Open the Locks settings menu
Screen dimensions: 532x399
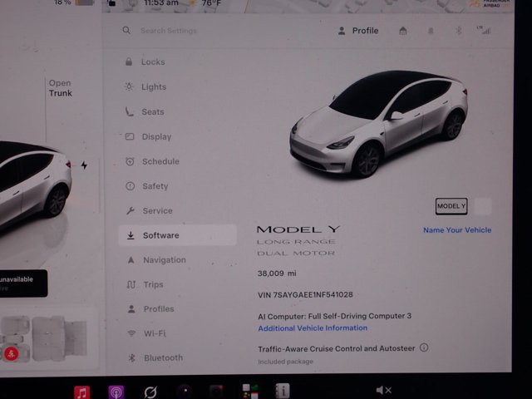click(x=145, y=62)
